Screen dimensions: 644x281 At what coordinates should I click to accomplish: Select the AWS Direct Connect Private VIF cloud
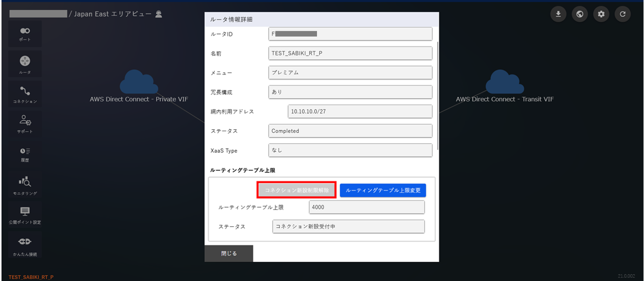pos(139,82)
